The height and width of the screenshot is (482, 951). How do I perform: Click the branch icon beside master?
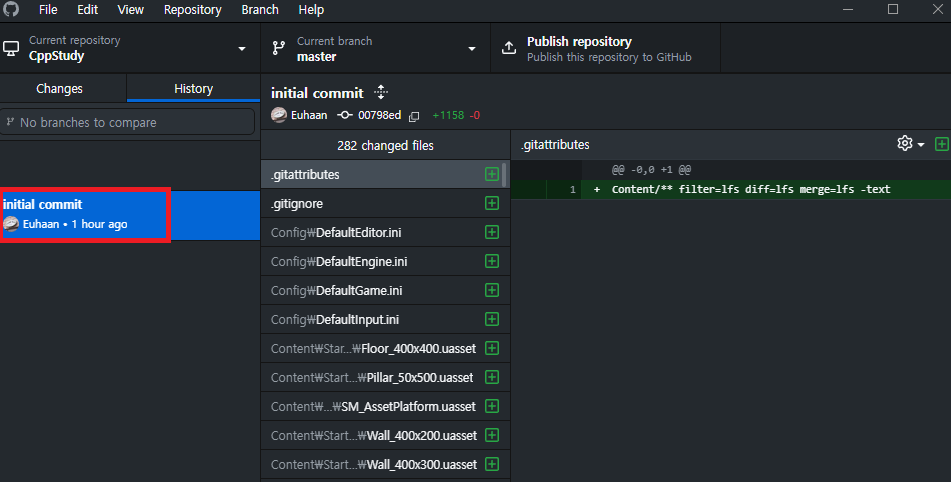click(x=278, y=48)
